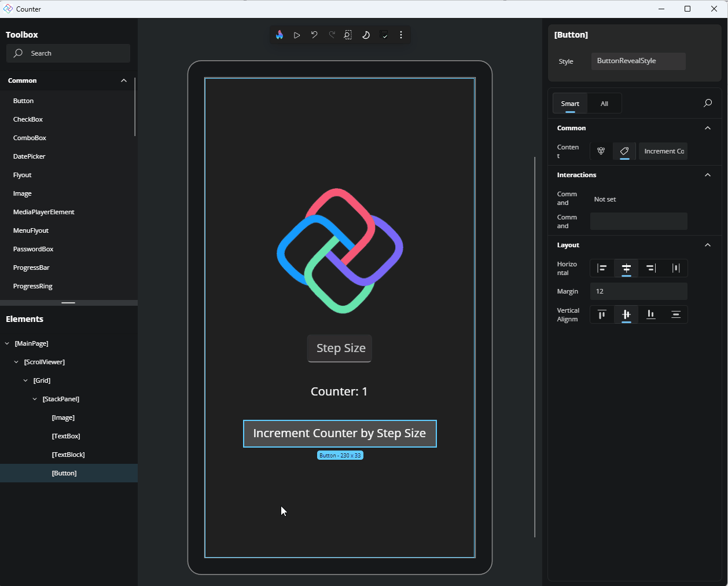Toggle the theme with the moon icon

(x=366, y=35)
